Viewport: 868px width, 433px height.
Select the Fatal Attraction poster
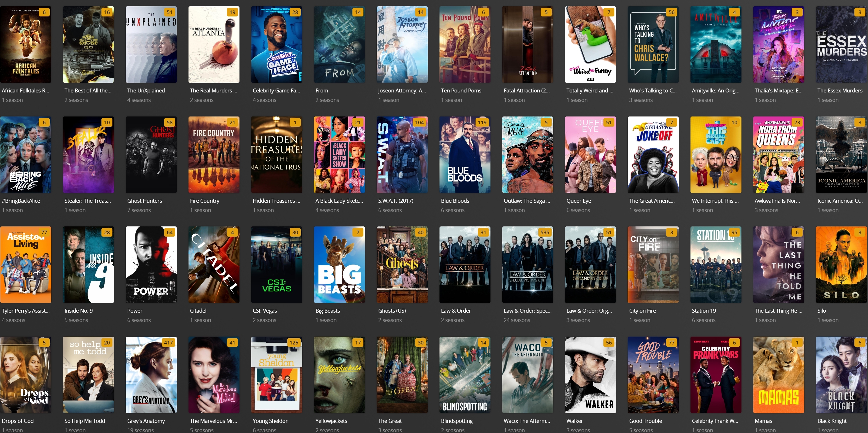coord(527,44)
